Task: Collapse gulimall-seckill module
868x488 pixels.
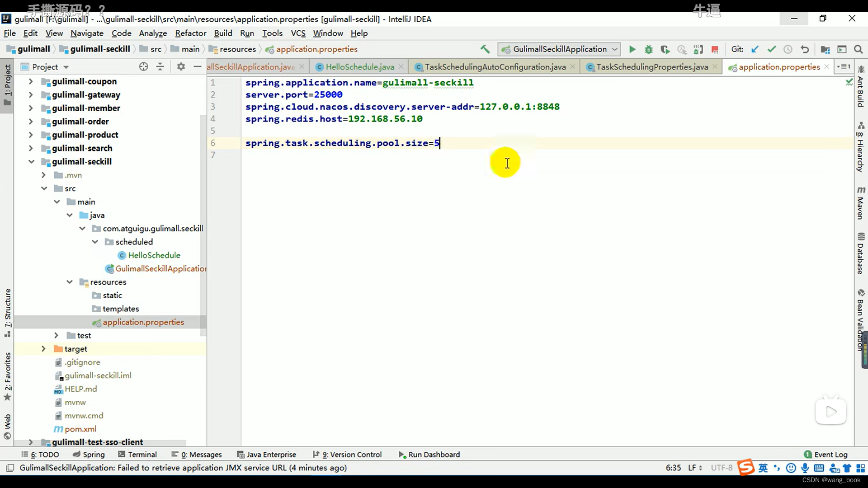Action: 31,162
